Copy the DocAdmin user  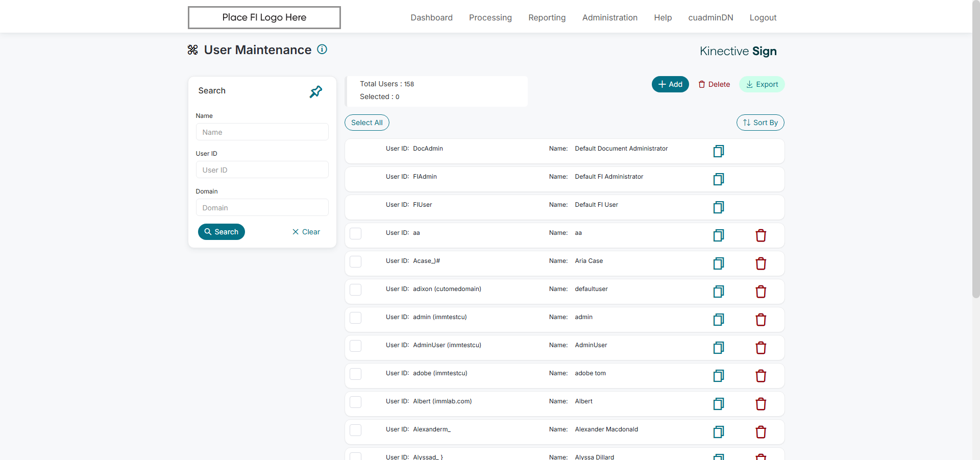click(719, 151)
